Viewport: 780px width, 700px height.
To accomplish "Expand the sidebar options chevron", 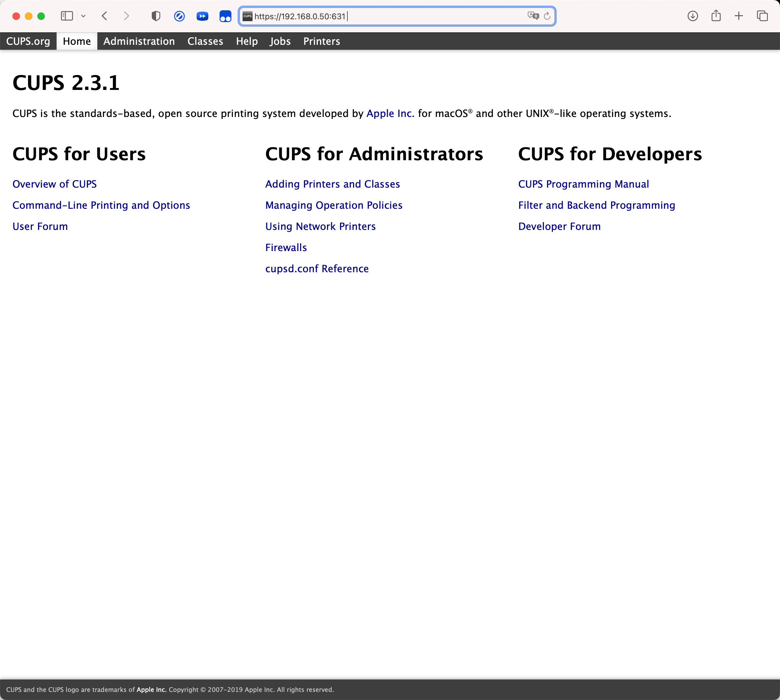I will click(83, 16).
